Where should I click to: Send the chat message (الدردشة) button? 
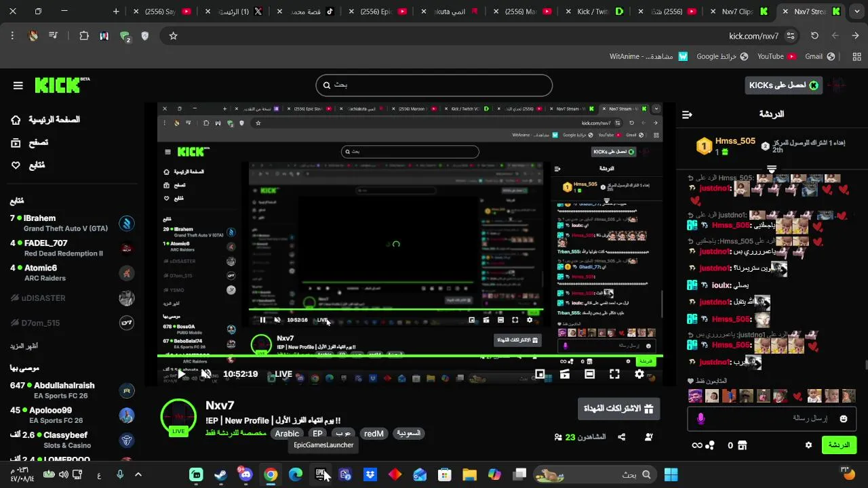coord(839,445)
